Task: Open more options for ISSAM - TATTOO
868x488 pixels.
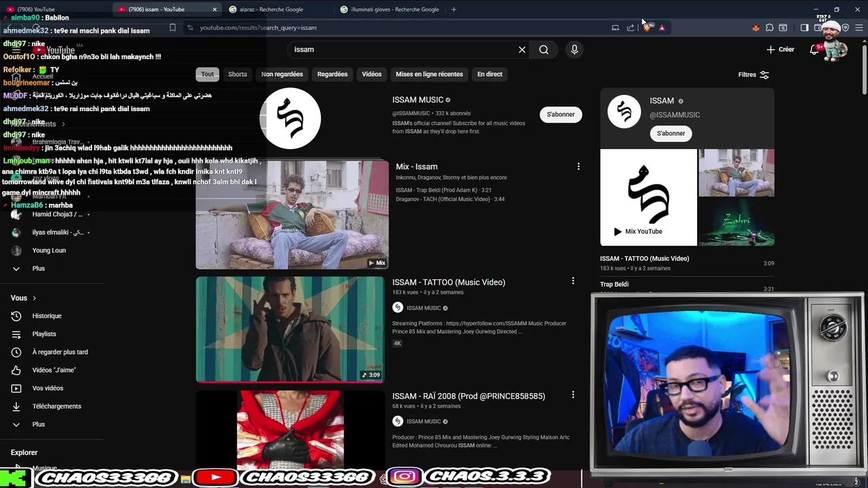Action: click(573, 281)
